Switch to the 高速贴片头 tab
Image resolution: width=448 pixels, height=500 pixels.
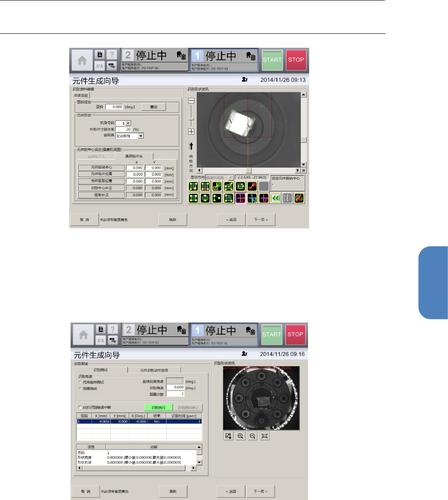[96, 157]
